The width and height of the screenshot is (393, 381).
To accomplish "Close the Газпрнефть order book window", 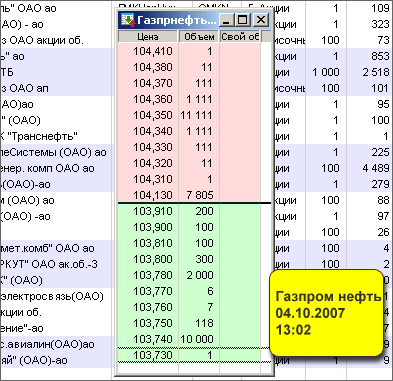I will (x=261, y=20).
